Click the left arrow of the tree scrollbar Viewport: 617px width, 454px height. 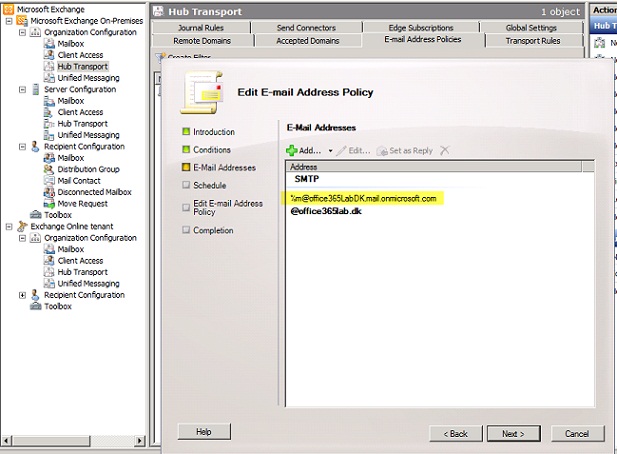coord(6,441)
